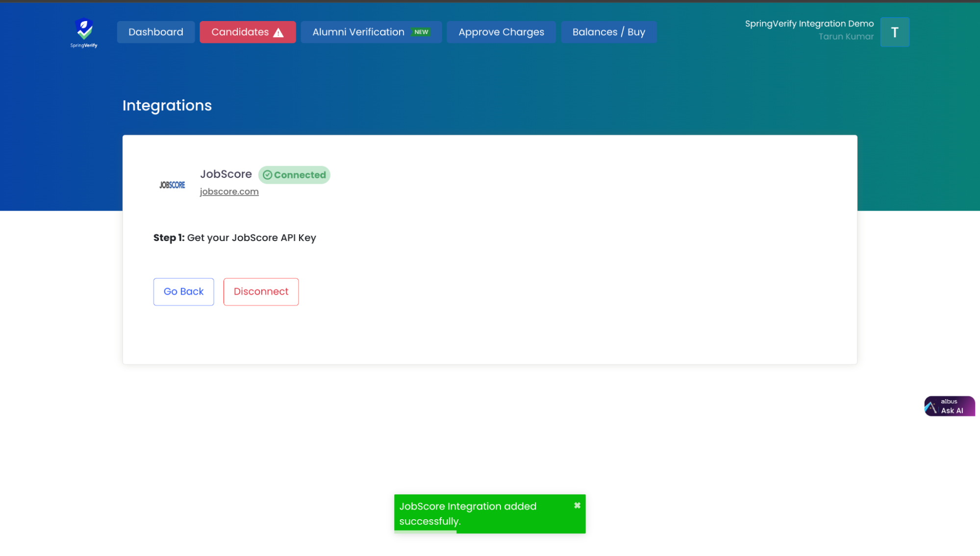The image size is (980, 556).
Task: Click the red Disconnect button
Action: pos(261,291)
